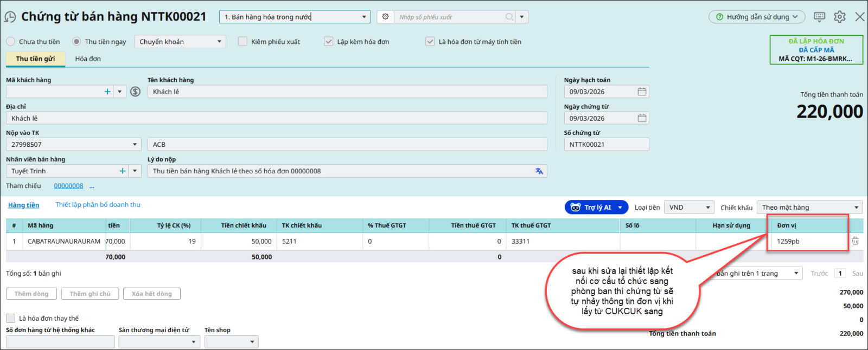This screenshot has height=350, width=868.
Task: Toggle the Lập kèm hóa đơn checkbox
Action: pos(328,42)
